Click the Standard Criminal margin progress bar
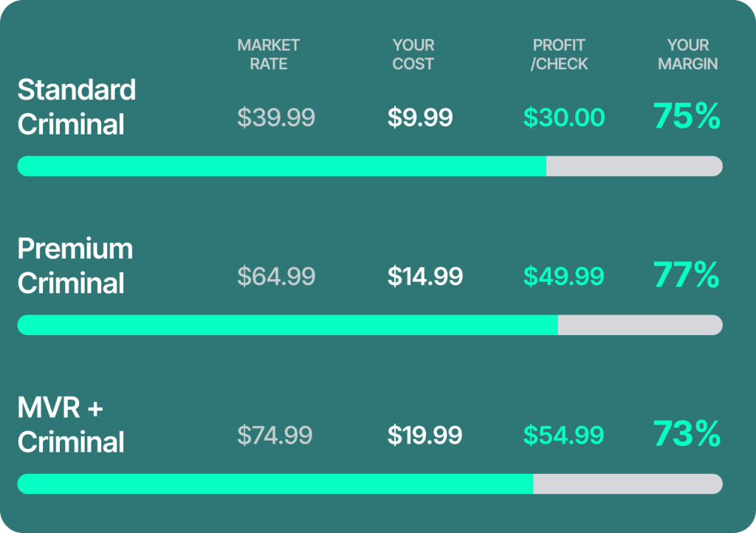Screen dimensions: 756x533 click(369, 166)
